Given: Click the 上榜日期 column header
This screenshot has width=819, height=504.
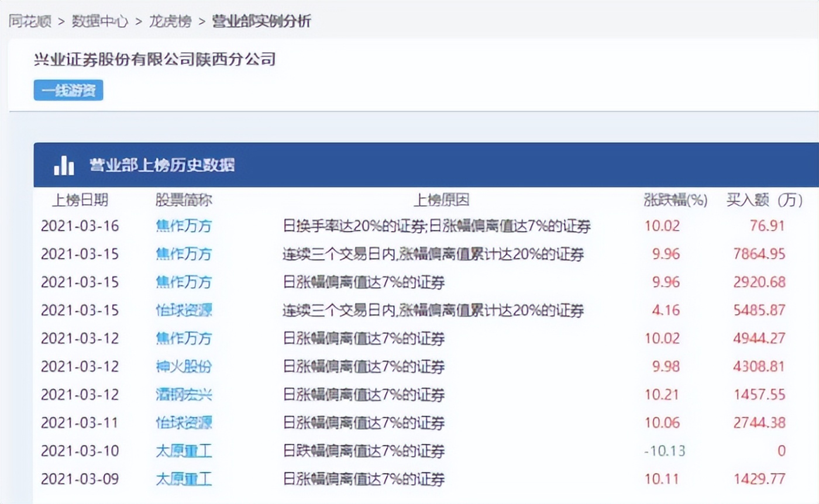Looking at the screenshot, I should point(80,200).
